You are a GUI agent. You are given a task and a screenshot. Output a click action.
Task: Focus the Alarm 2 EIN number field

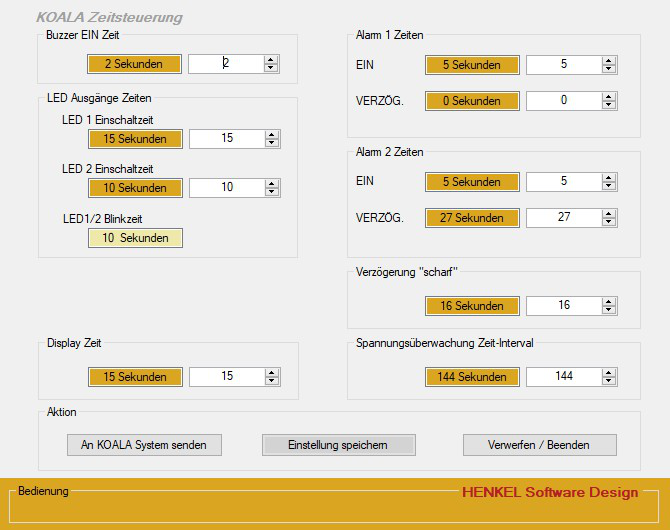click(563, 181)
